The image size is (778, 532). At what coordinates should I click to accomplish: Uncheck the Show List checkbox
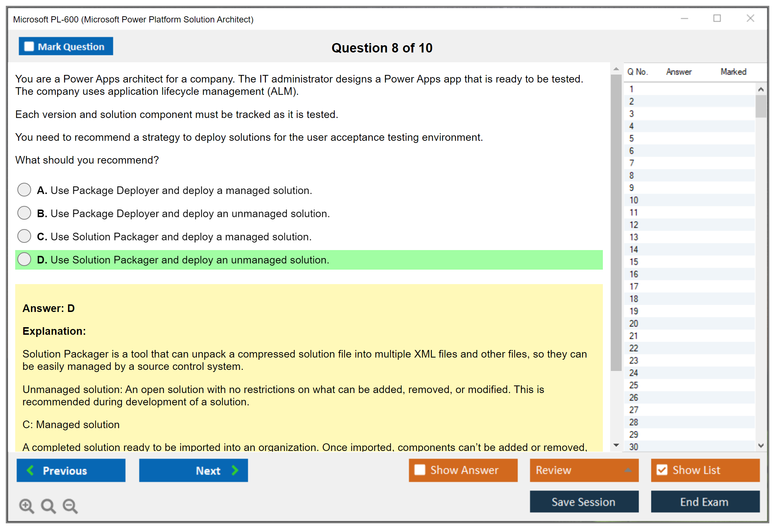(x=662, y=470)
